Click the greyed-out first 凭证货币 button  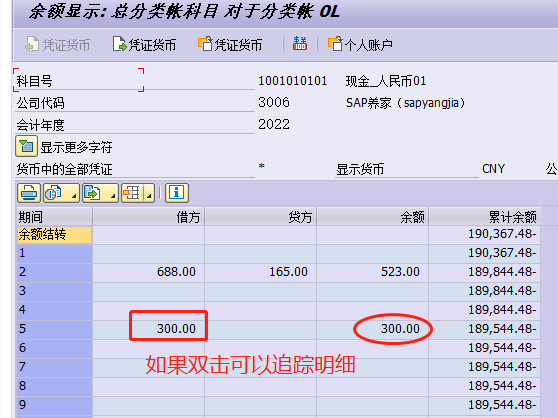tap(58, 45)
